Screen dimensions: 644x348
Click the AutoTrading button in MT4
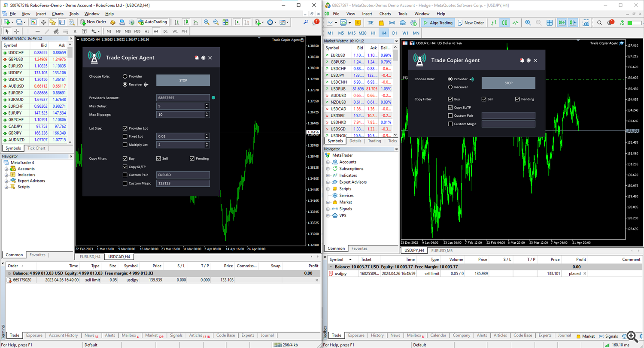152,22
